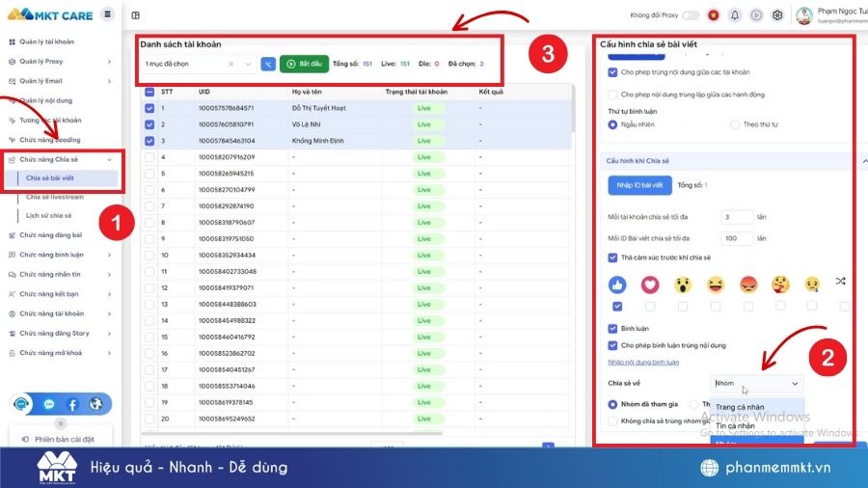Toggle the select-all checkbox in table header

149,93
